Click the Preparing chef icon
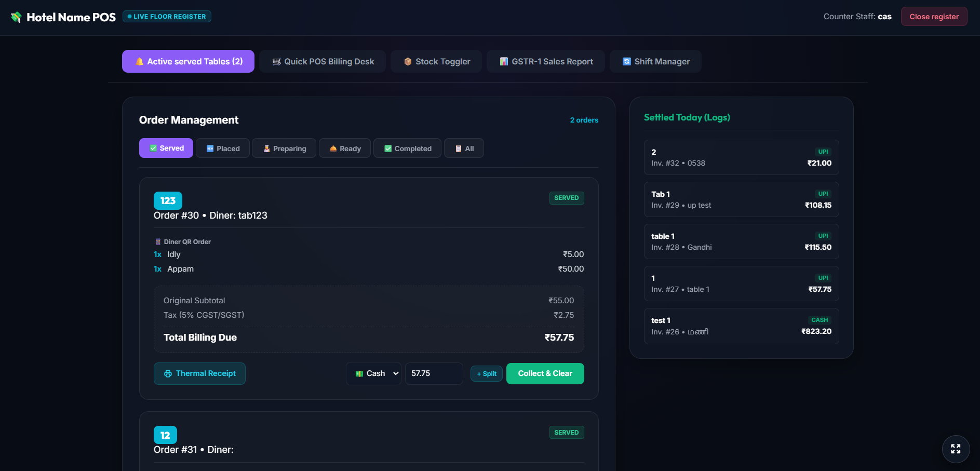980x471 pixels. point(266,149)
